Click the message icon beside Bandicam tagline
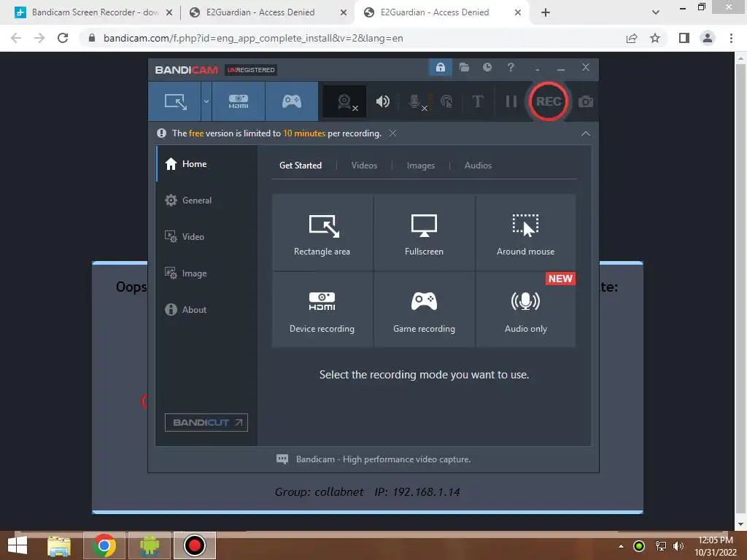The image size is (747, 560). point(282,459)
